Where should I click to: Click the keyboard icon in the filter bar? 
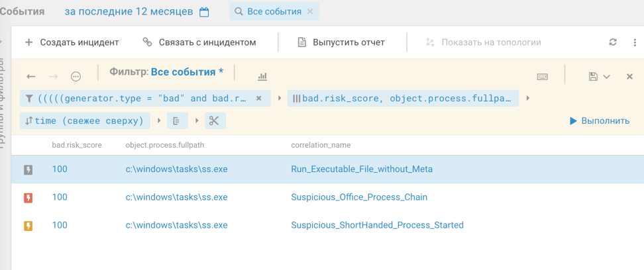(543, 77)
